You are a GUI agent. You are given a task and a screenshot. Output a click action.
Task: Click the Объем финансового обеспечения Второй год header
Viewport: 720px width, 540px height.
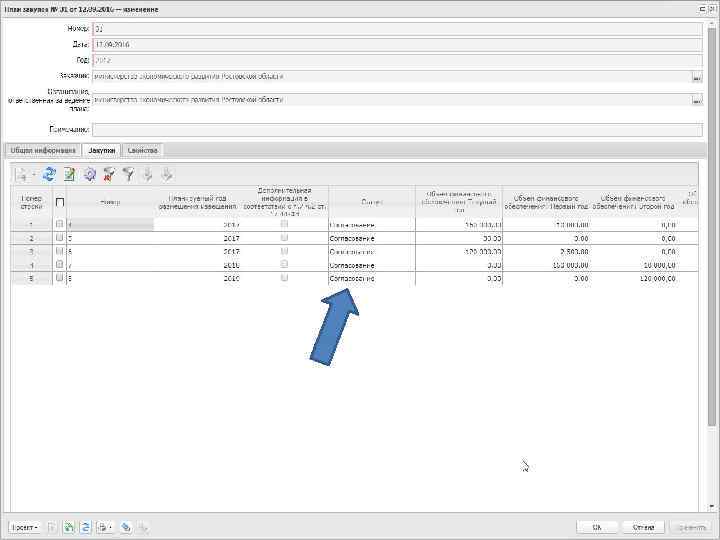(633, 202)
